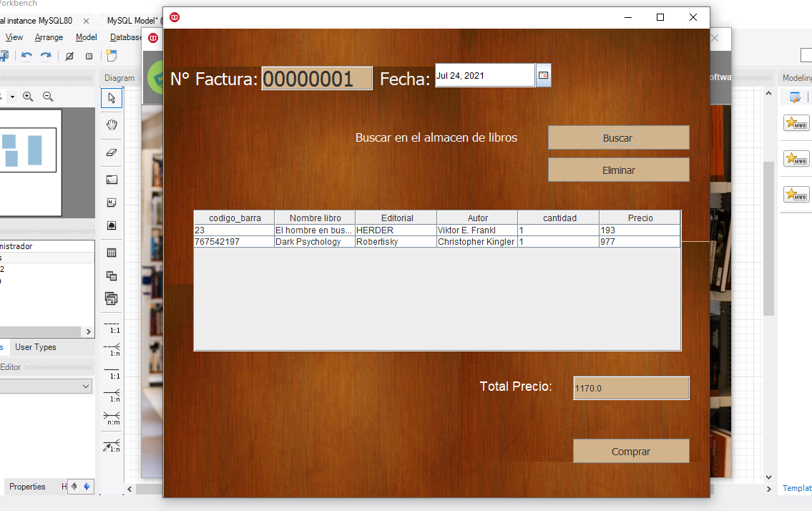Select the new note tool
Image resolution: width=812 pixels, height=511 pixels.
[112, 203]
